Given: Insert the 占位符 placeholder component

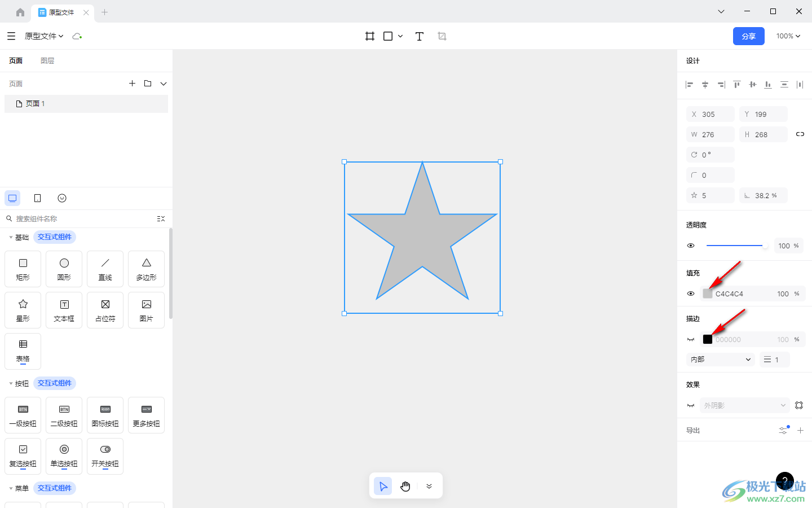Looking at the screenshot, I should [105, 310].
